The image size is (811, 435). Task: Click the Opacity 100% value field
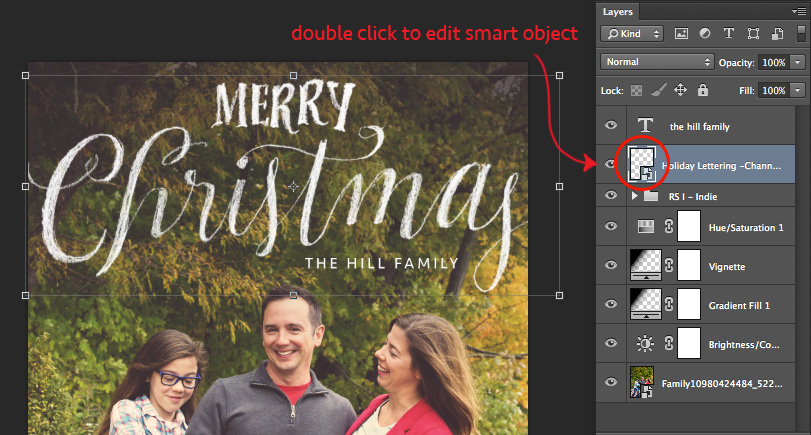point(774,62)
